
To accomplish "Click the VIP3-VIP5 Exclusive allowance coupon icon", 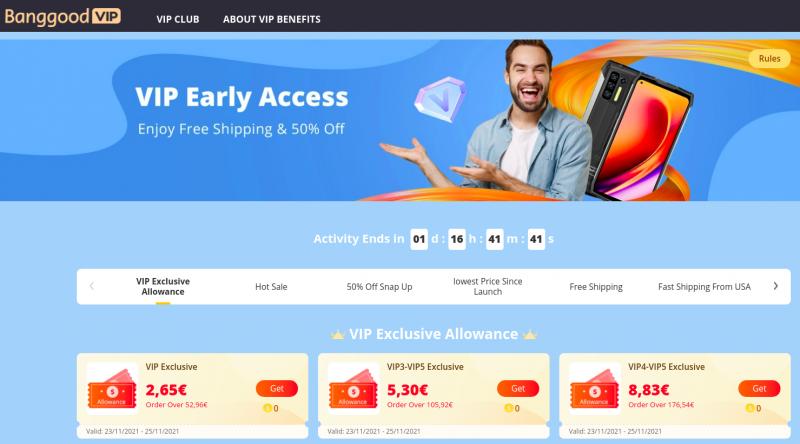I will coord(354,389).
